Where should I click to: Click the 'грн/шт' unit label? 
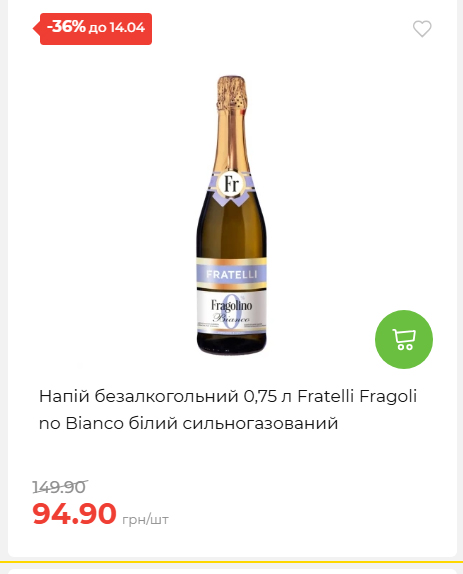click(145, 519)
